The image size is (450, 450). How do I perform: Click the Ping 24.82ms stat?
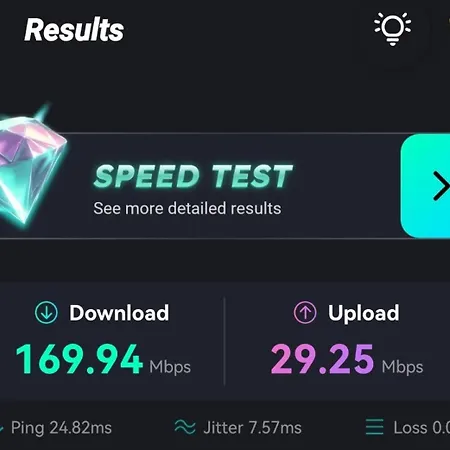[x=61, y=428]
